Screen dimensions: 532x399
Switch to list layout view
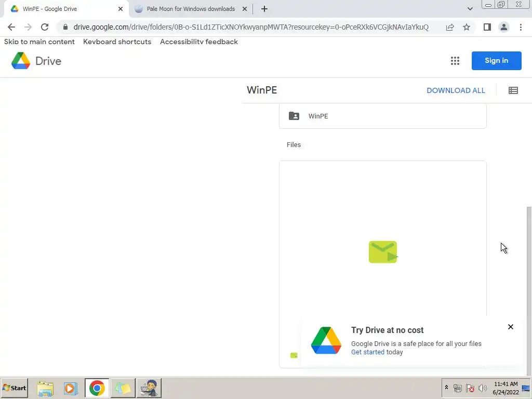(x=513, y=90)
